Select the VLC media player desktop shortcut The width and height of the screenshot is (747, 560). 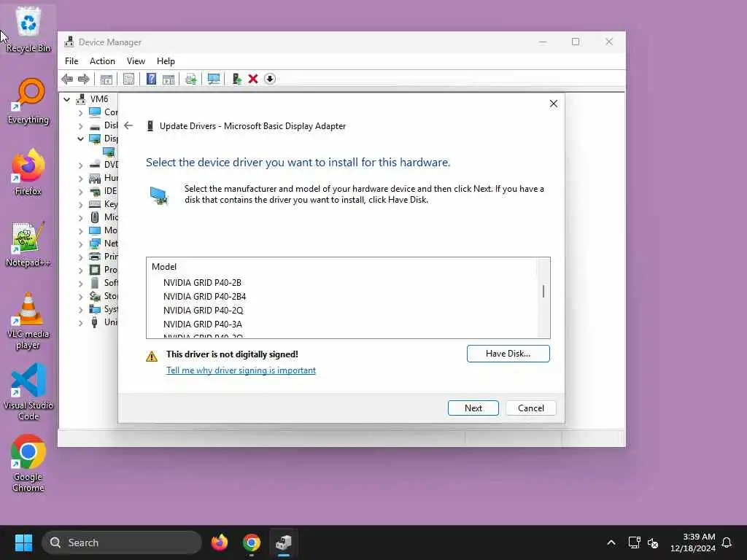coord(28,321)
